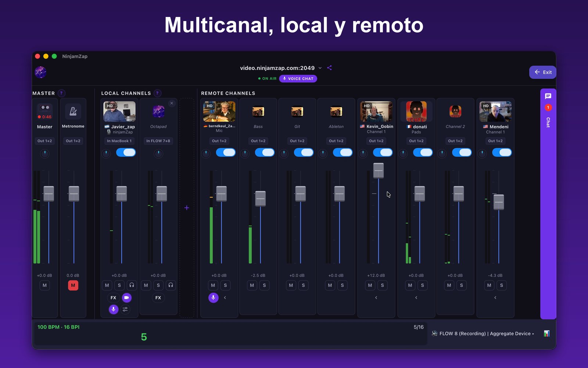Mute the Master channel
588x368 pixels.
45,285
